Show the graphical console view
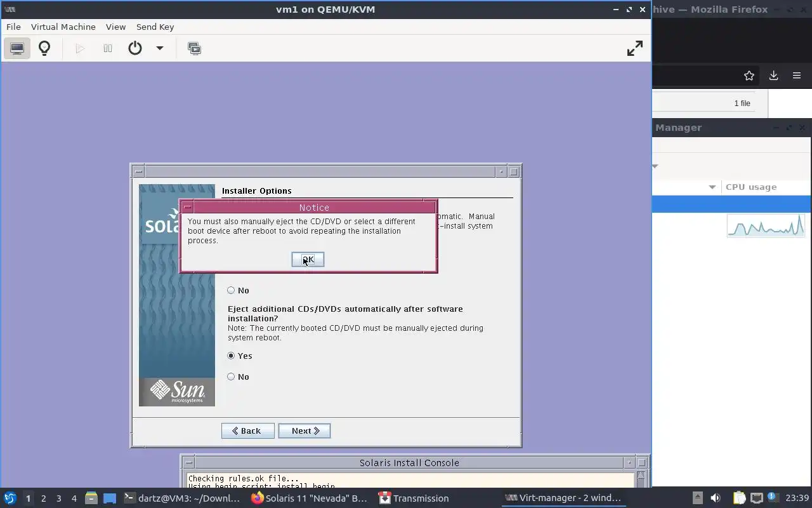 click(x=17, y=48)
